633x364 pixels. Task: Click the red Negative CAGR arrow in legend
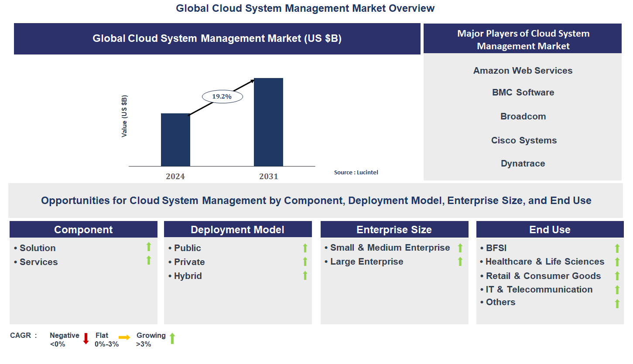(86, 338)
